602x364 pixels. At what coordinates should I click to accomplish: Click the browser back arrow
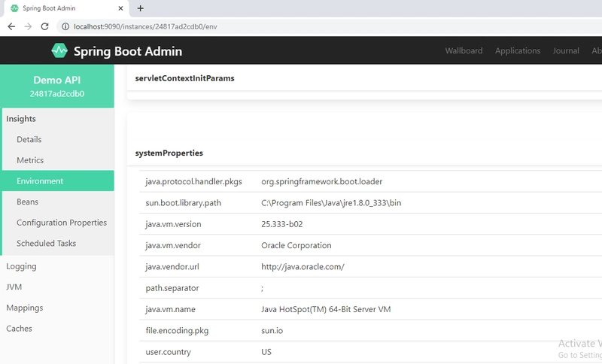tap(11, 26)
